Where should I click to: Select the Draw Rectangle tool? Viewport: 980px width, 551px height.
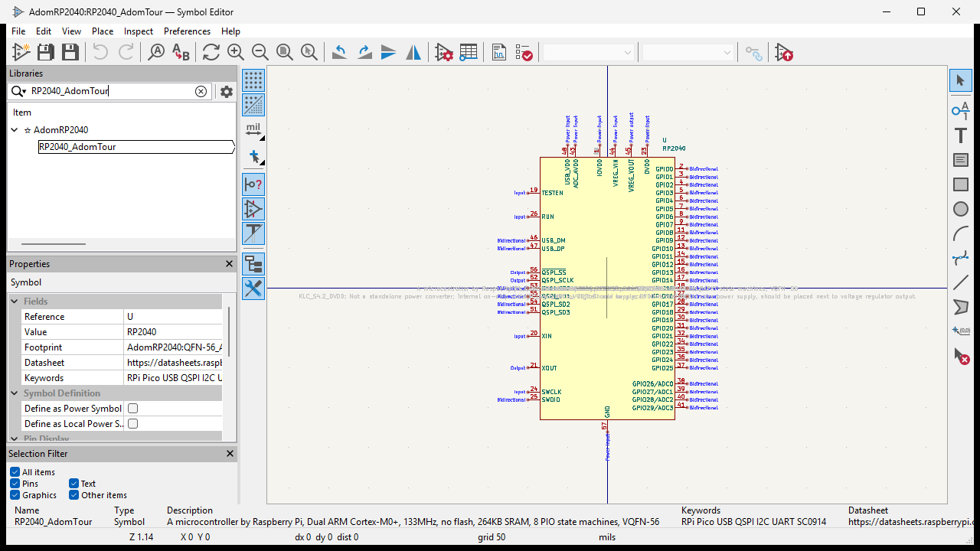click(961, 185)
